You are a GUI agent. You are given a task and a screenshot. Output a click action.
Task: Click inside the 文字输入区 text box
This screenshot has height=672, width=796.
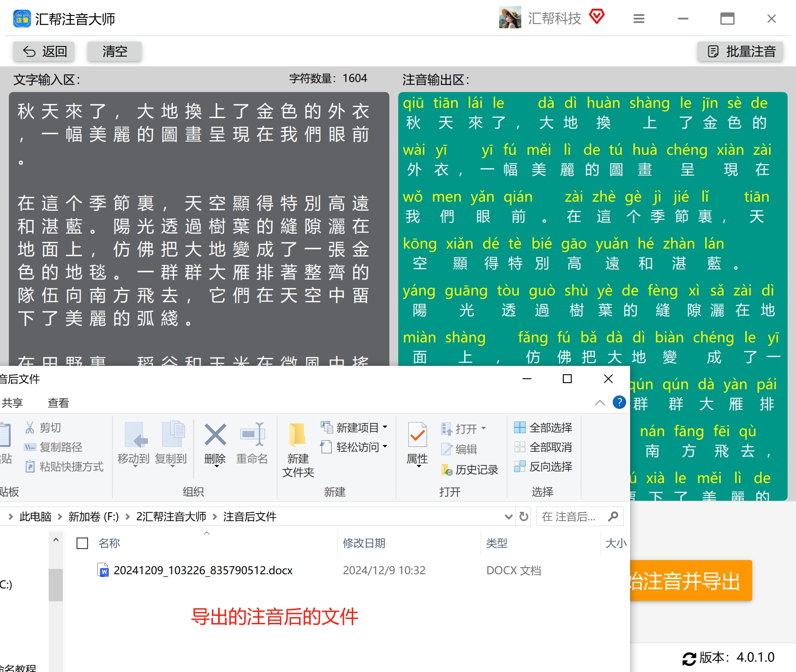pyautogui.click(x=199, y=229)
